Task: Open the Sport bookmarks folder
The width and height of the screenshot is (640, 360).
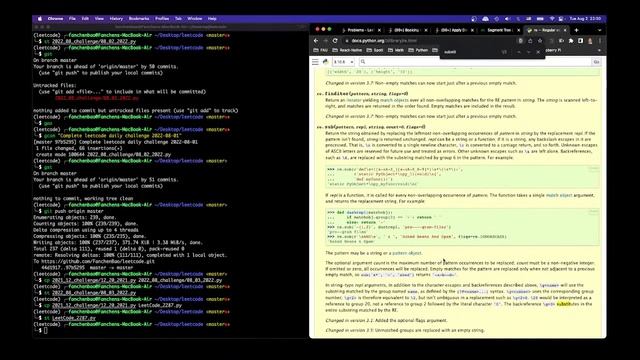Action: tap(375, 50)
